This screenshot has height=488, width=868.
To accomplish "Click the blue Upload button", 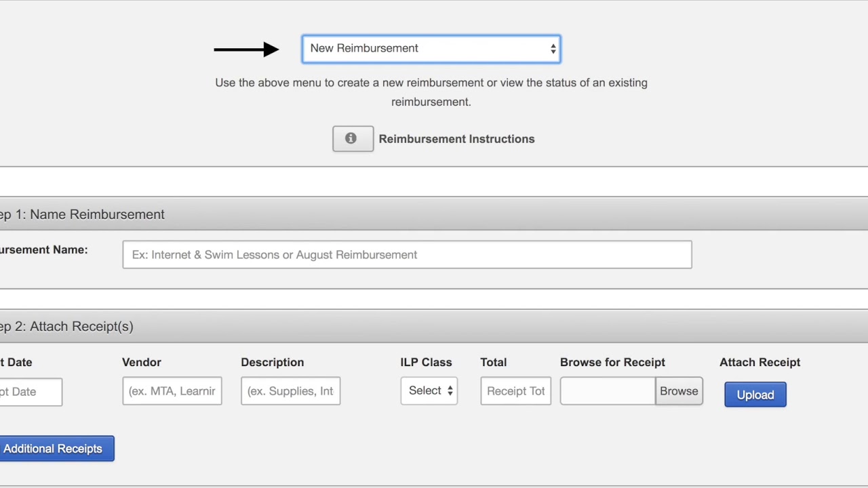I will pyautogui.click(x=755, y=395).
